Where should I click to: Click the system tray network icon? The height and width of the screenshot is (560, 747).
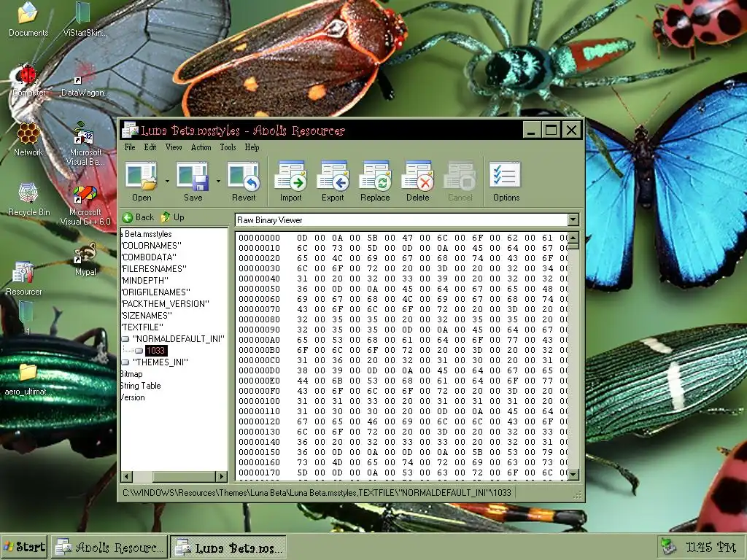point(669,547)
